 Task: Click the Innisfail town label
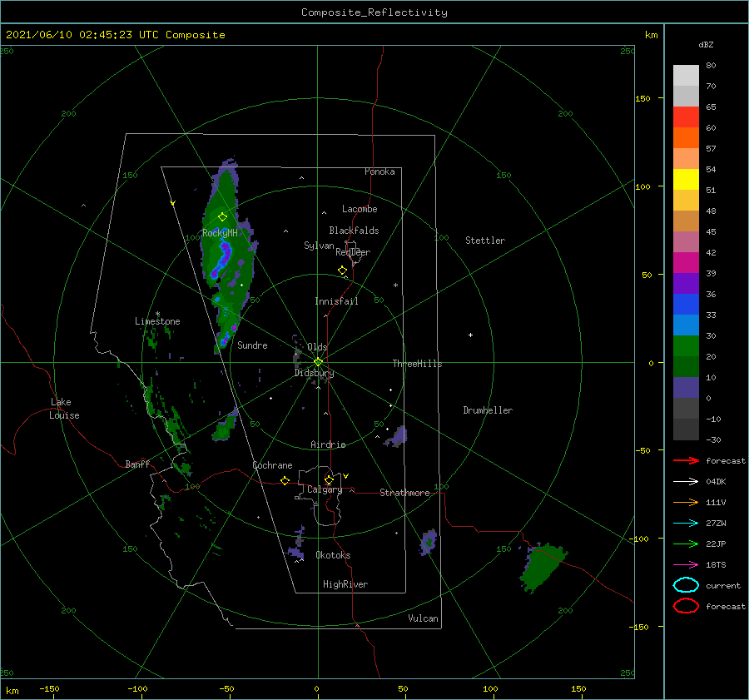(336, 301)
